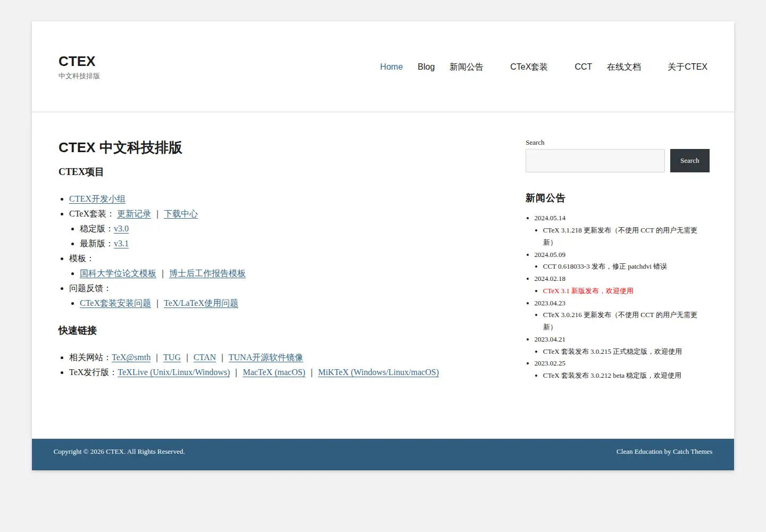Open the 关于CTEX navigation item
Image resolution: width=766 pixels, height=532 pixels.
click(687, 67)
